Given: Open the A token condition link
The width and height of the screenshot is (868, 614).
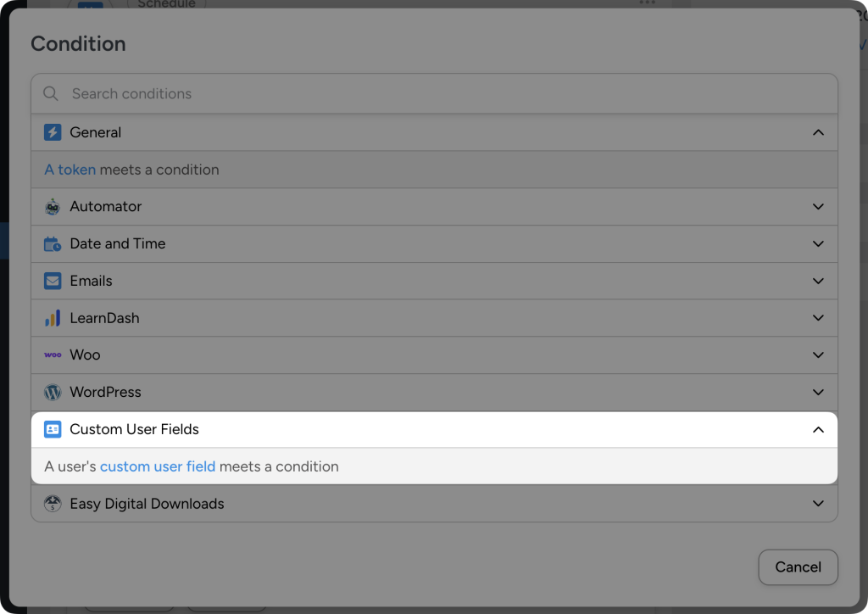Looking at the screenshot, I should 70,169.
